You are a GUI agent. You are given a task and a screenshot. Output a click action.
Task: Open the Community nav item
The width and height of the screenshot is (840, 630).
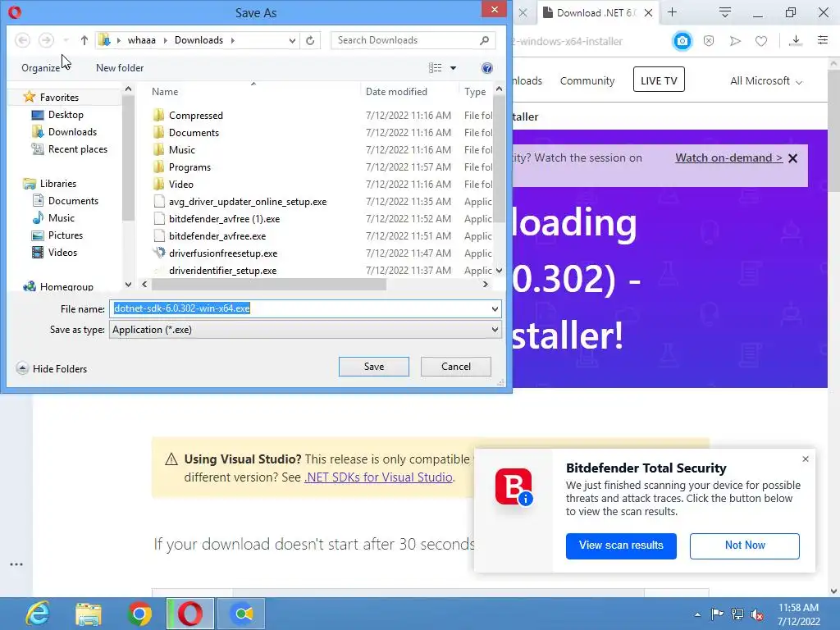tap(587, 81)
